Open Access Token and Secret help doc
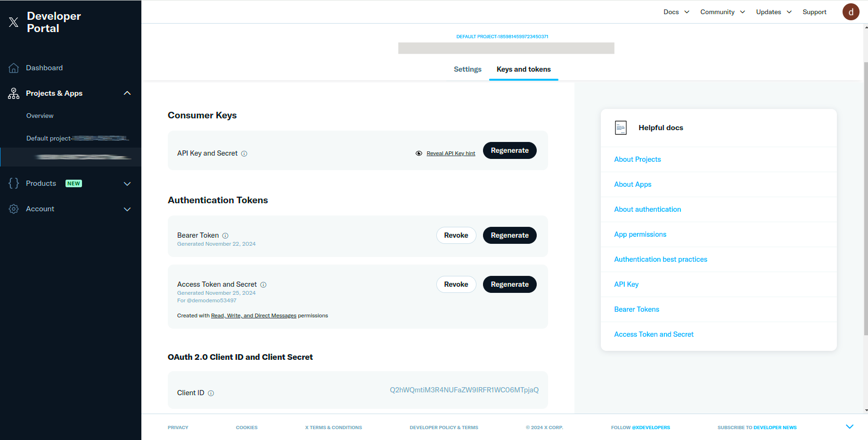This screenshot has width=868, height=440. pos(654,334)
